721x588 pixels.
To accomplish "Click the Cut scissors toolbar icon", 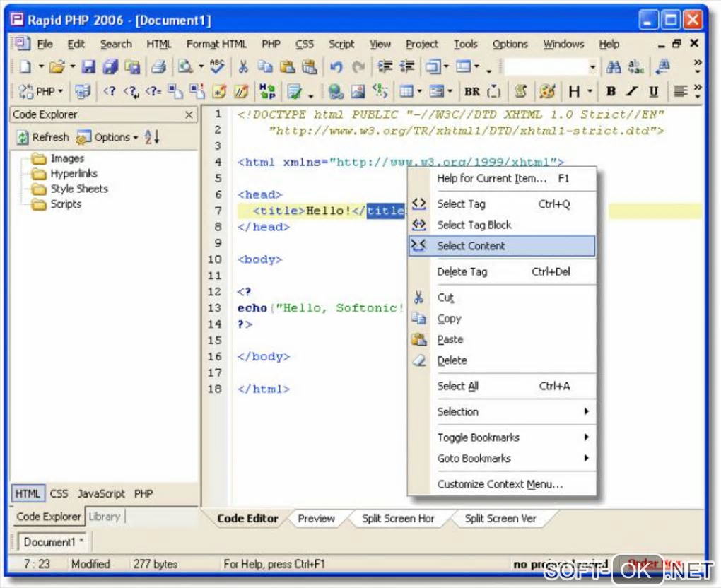I will (x=242, y=67).
